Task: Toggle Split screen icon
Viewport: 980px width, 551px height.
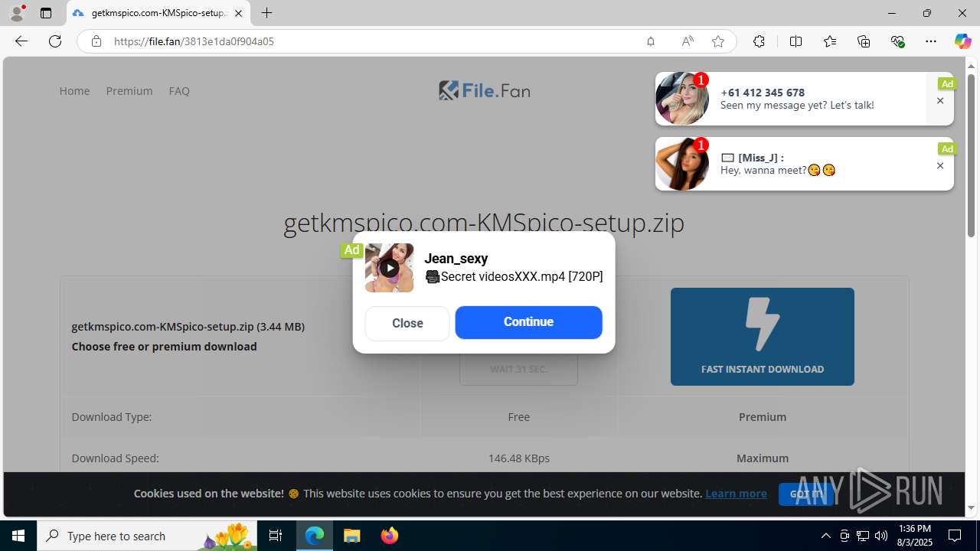Action: [x=795, y=41]
